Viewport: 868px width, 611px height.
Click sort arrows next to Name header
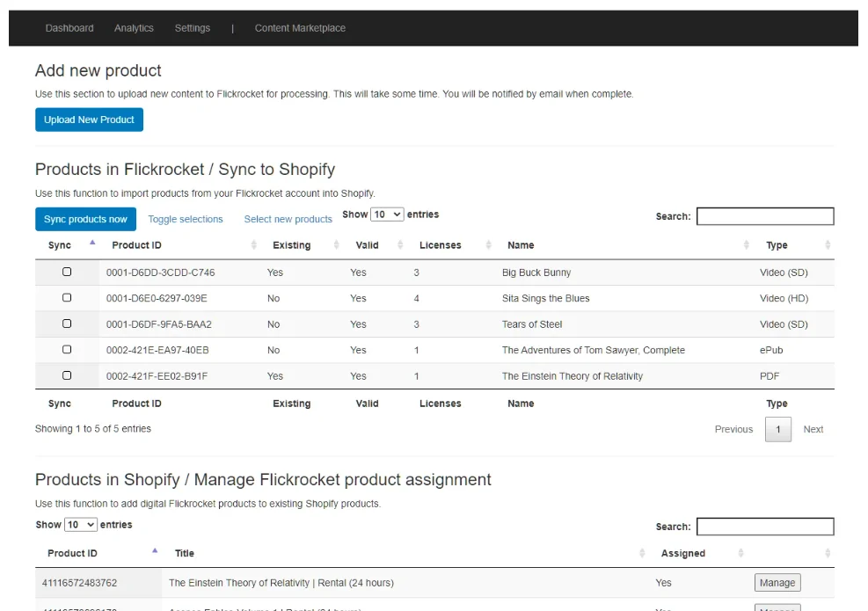coord(747,244)
